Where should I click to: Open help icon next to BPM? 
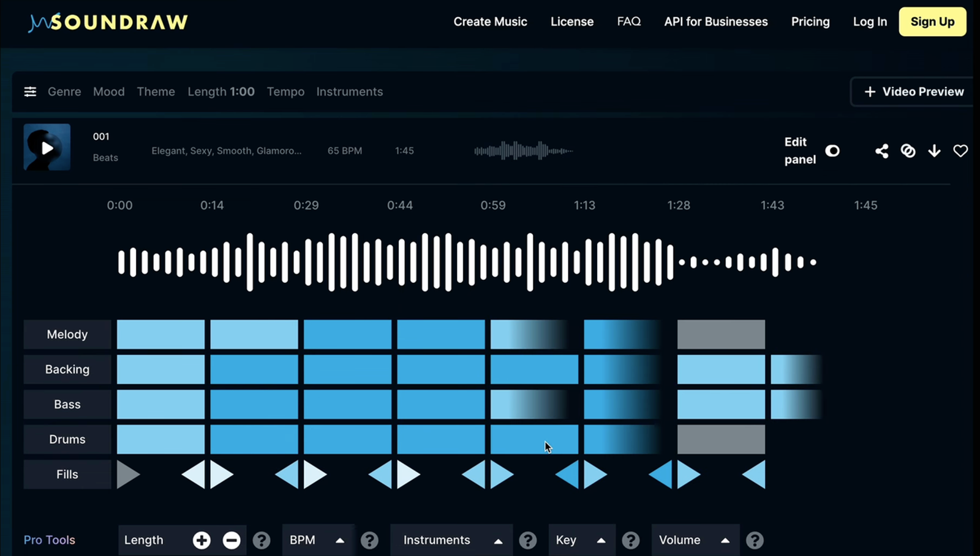[x=369, y=540]
